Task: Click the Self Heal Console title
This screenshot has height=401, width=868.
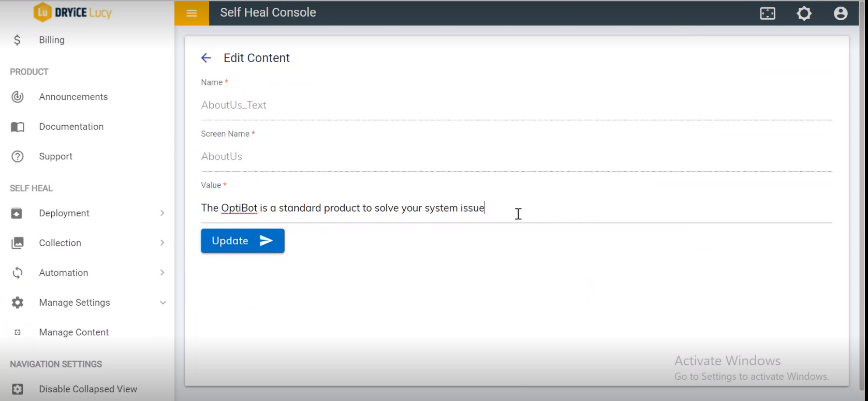Action: tap(268, 12)
